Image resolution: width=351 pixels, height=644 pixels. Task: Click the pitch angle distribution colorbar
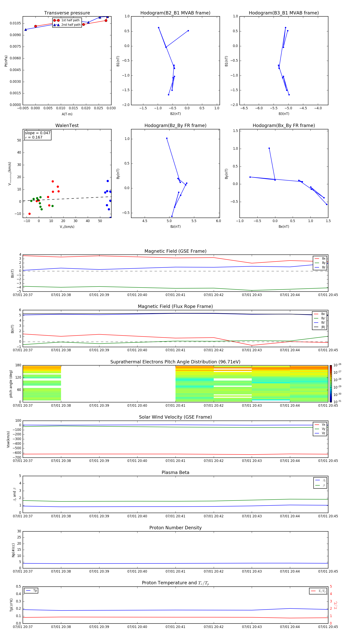[x=331, y=383]
